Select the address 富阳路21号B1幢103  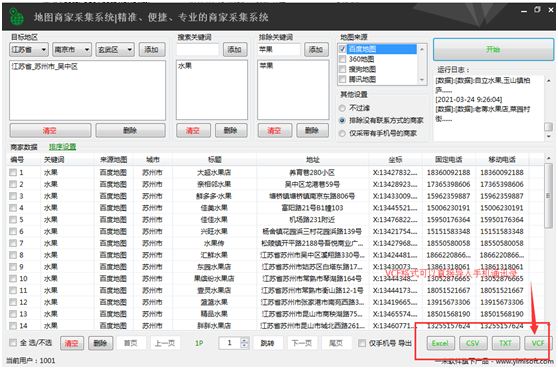(x=312, y=208)
